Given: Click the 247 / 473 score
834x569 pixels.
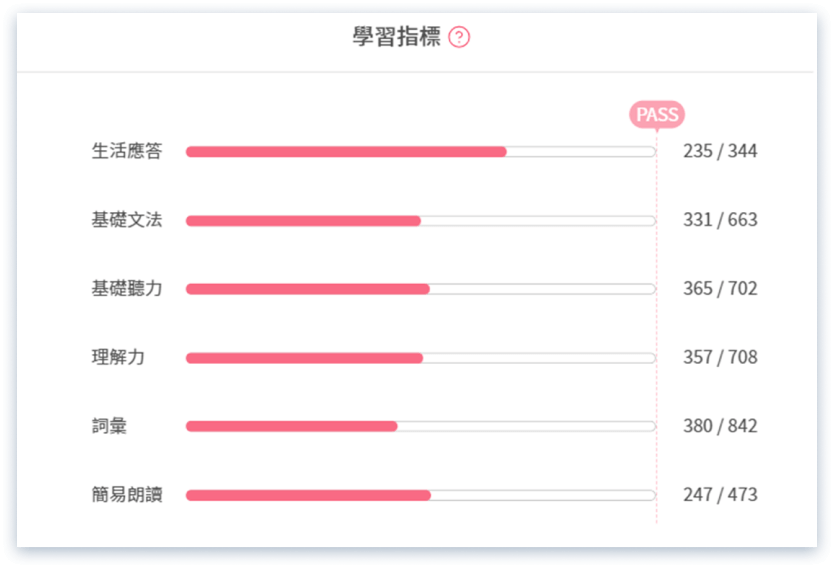Looking at the screenshot, I should tap(720, 494).
